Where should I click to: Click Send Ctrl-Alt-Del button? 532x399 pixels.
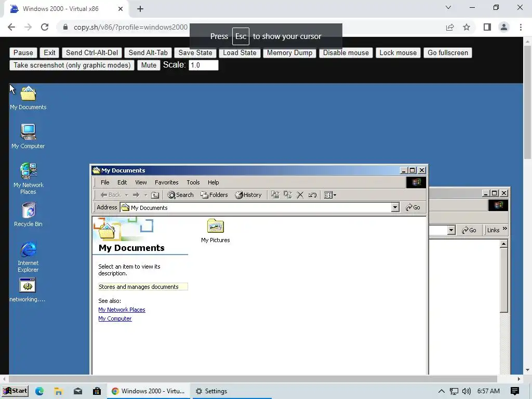[x=92, y=52]
